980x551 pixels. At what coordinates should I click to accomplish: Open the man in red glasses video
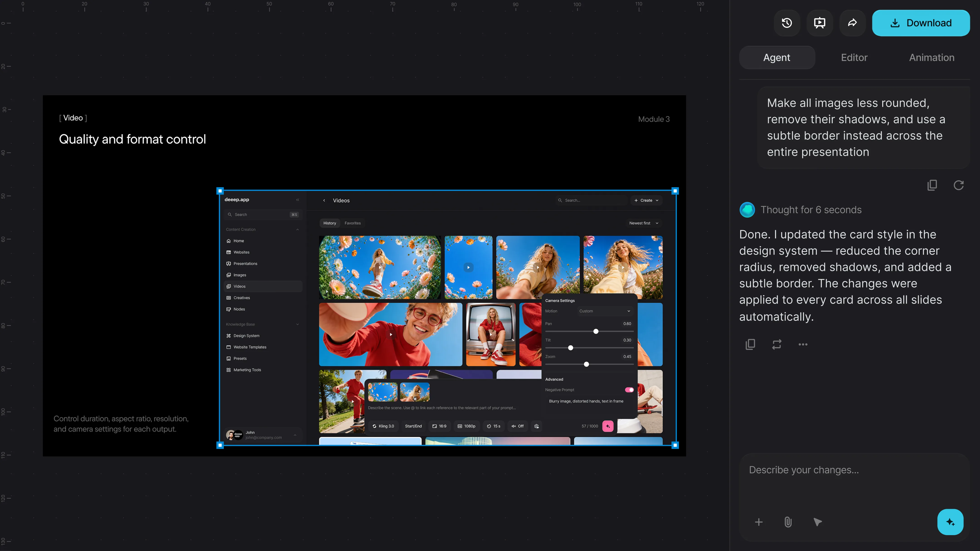pyautogui.click(x=391, y=335)
